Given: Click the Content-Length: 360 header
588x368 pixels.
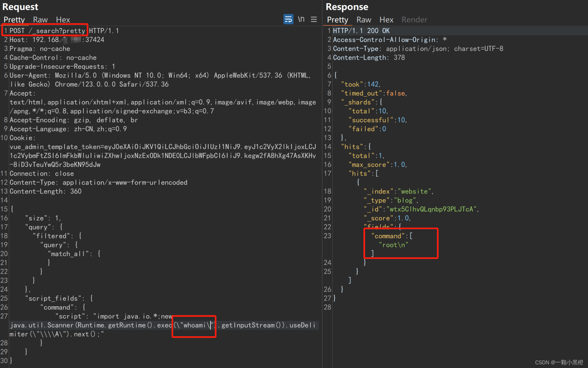Looking at the screenshot, I should [x=45, y=191].
